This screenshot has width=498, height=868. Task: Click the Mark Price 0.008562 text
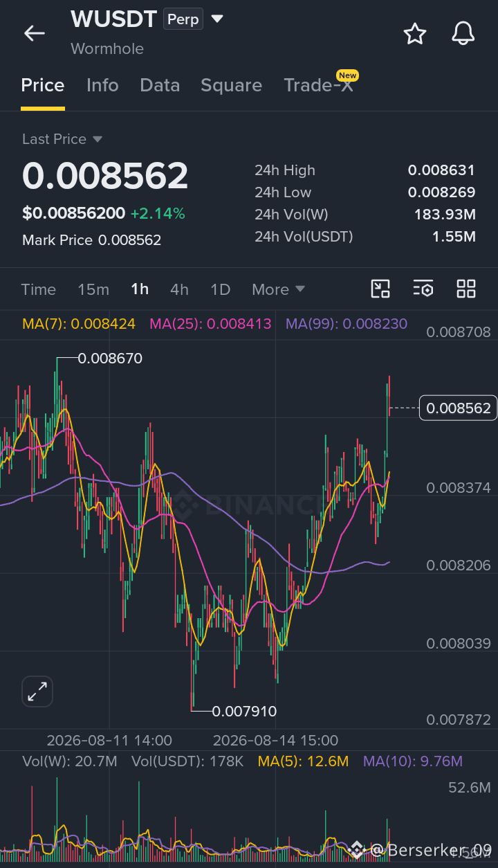pos(91,240)
